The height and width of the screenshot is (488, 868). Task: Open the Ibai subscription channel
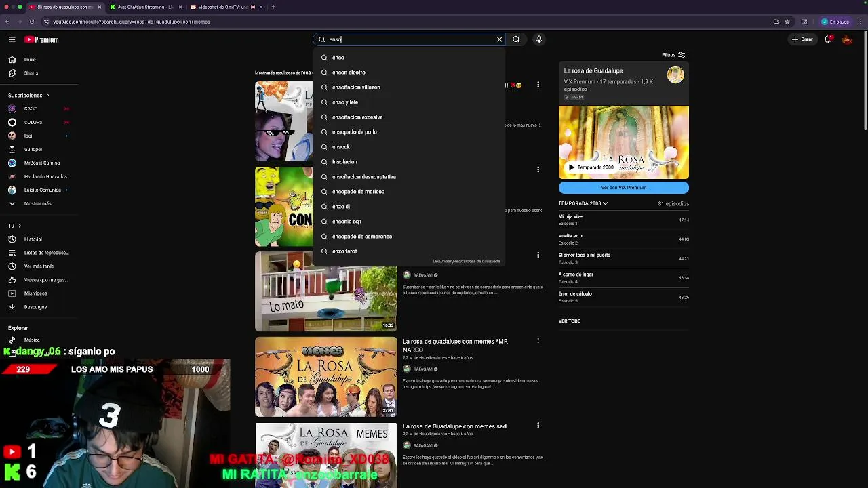click(x=38, y=136)
